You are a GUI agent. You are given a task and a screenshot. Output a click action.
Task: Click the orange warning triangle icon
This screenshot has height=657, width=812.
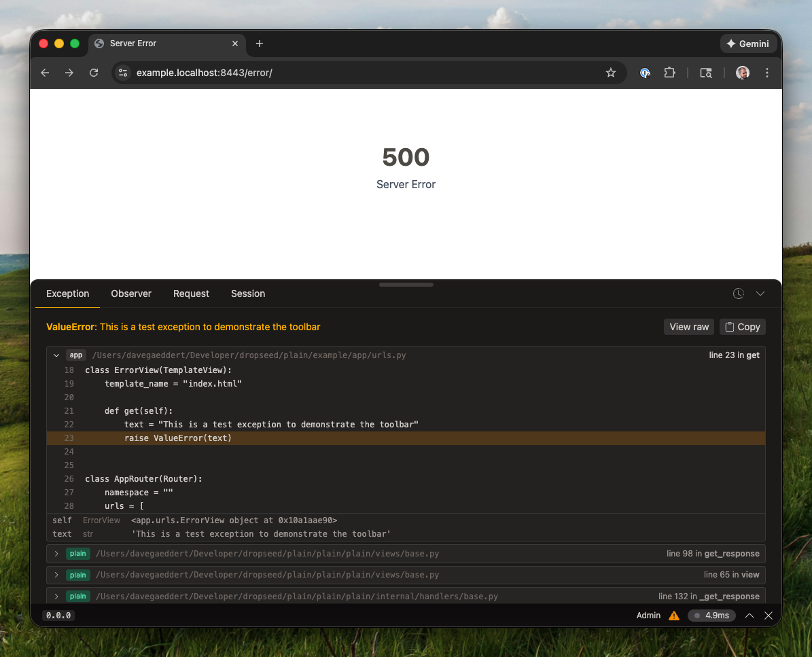[674, 616]
